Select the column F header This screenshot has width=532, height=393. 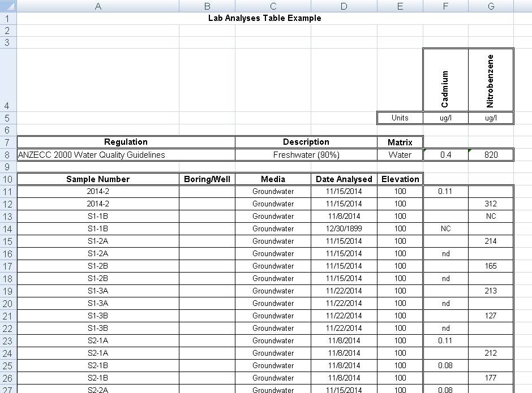pos(445,6)
